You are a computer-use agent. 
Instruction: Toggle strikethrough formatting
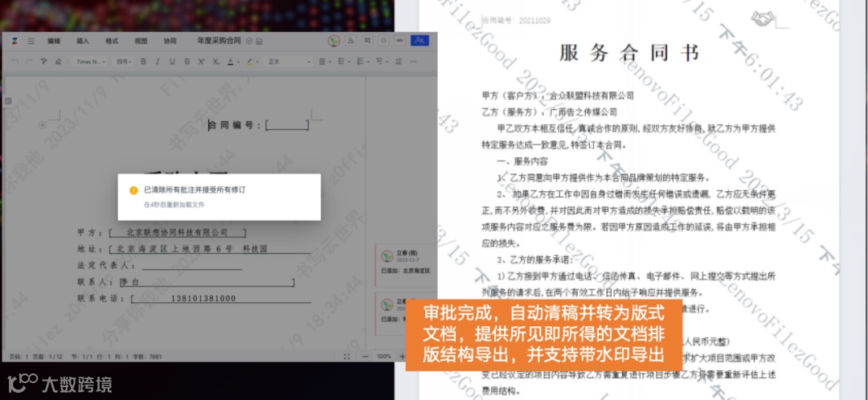[x=187, y=61]
